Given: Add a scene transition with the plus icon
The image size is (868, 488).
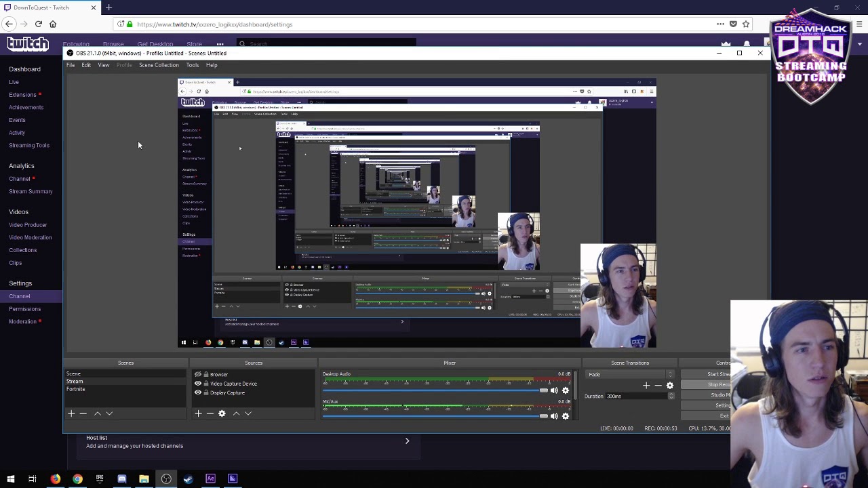Looking at the screenshot, I should click(x=646, y=386).
